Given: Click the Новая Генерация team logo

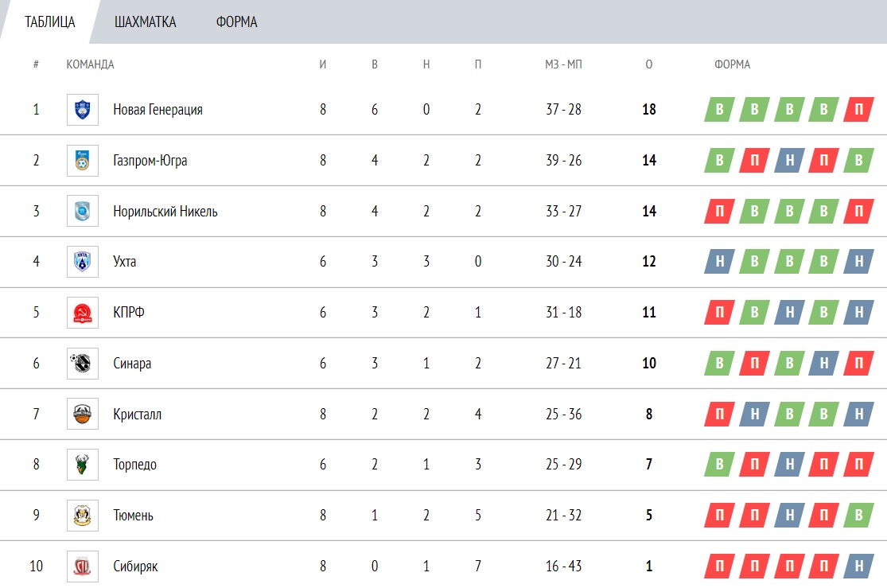Looking at the screenshot, I should click(83, 110).
